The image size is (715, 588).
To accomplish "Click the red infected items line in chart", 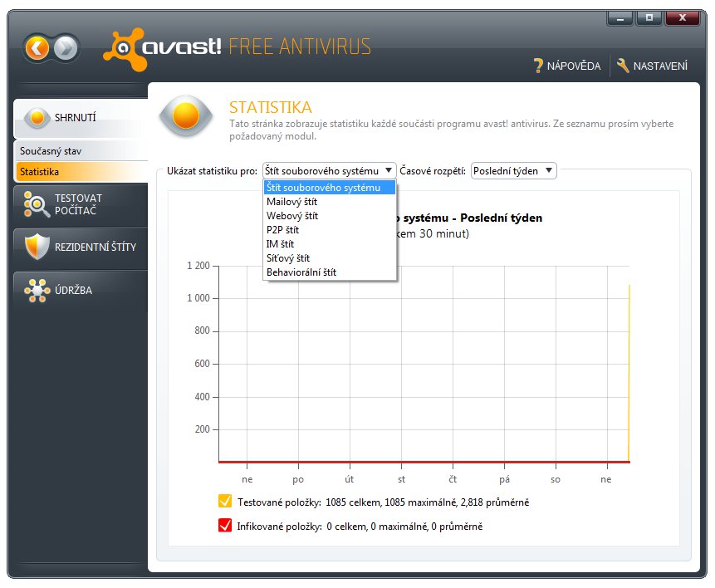I will 424,462.
